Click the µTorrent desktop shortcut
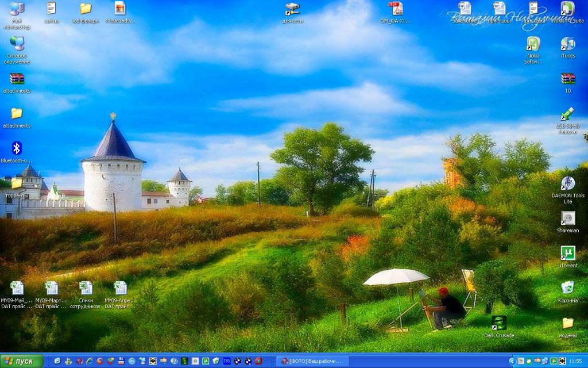This screenshot has height=368, width=588. coord(567,254)
